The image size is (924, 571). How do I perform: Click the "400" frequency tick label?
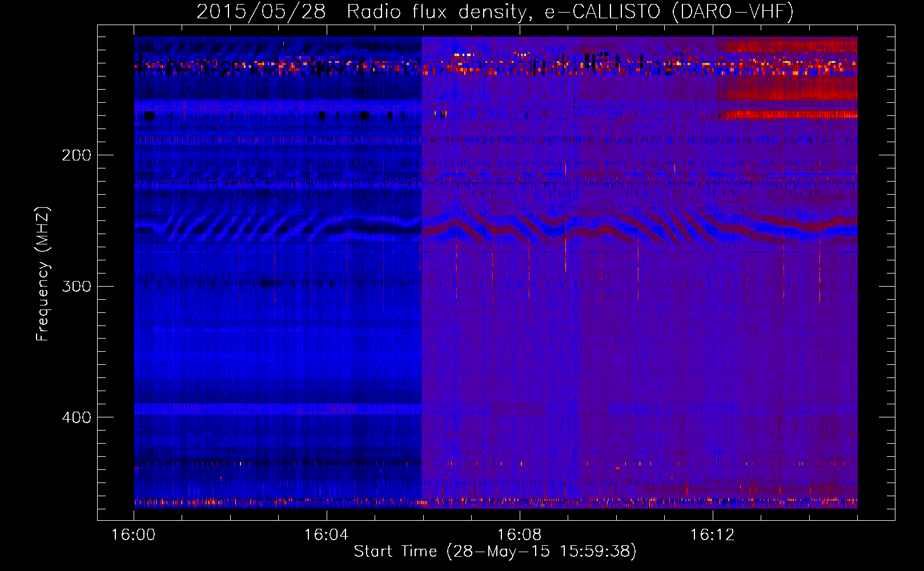(x=77, y=417)
